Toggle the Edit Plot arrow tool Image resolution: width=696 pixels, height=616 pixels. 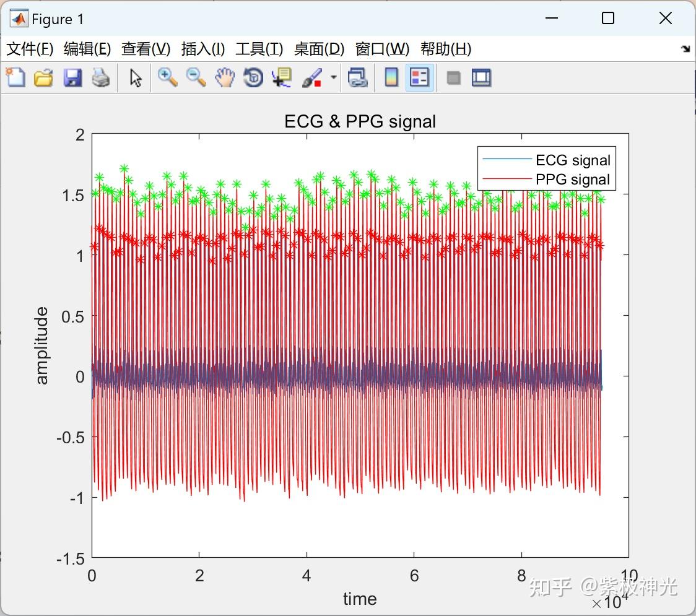tap(134, 77)
